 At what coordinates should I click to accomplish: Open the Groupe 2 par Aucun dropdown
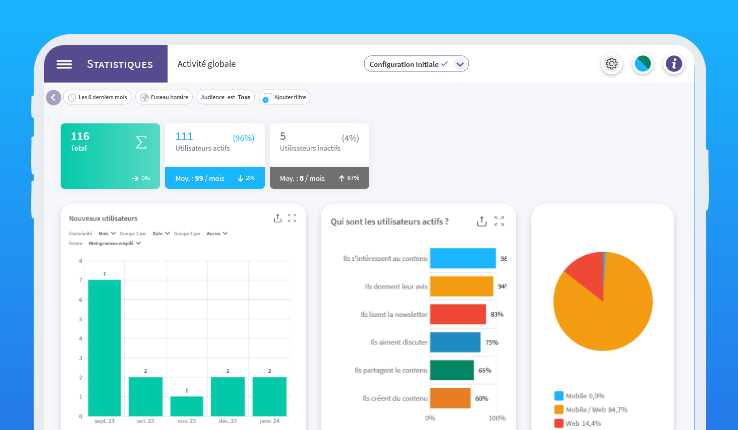(x=217, y=233)
